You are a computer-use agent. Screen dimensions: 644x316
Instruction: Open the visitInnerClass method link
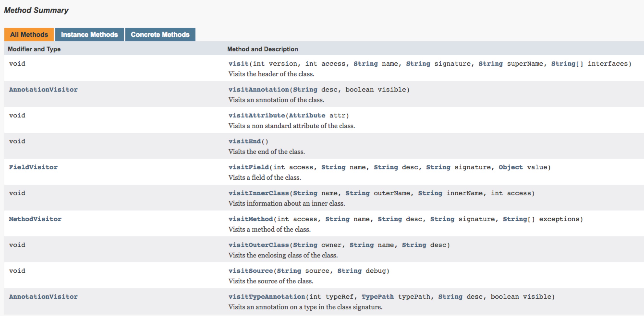point(259,193)
